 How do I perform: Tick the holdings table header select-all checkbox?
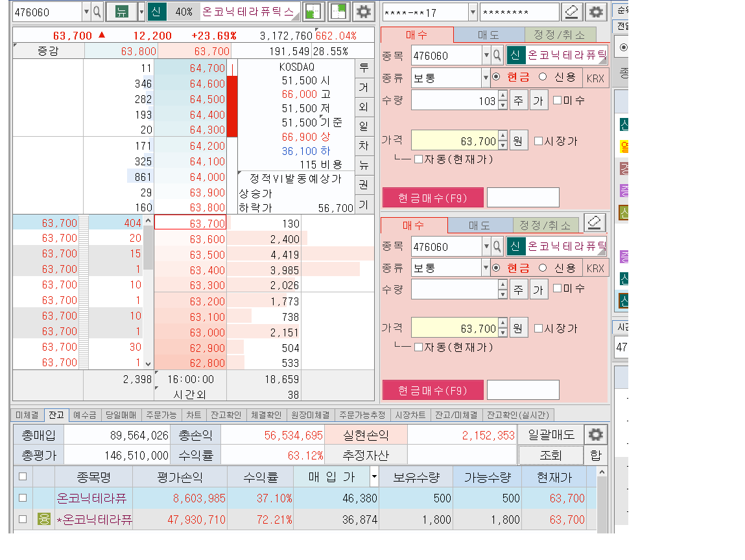22,476
